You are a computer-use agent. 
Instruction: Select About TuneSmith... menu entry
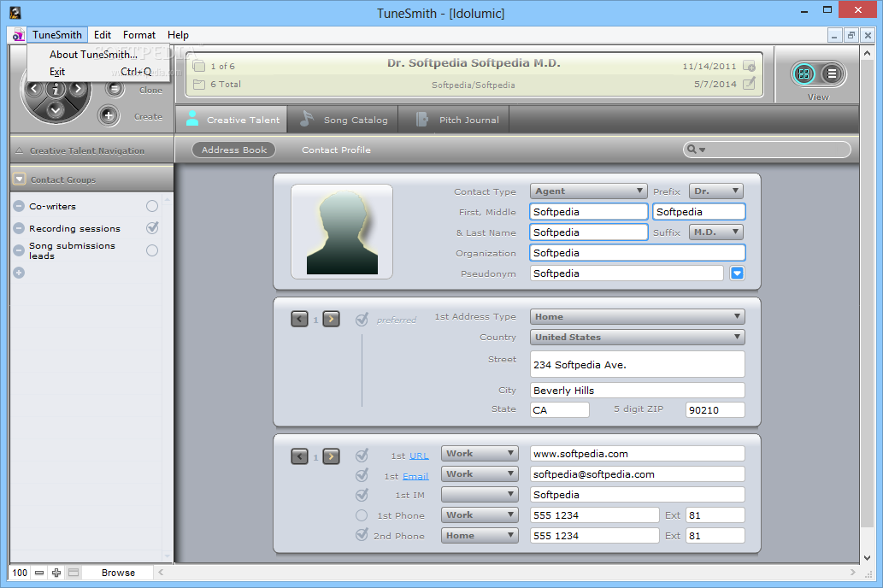coord(93,55)
